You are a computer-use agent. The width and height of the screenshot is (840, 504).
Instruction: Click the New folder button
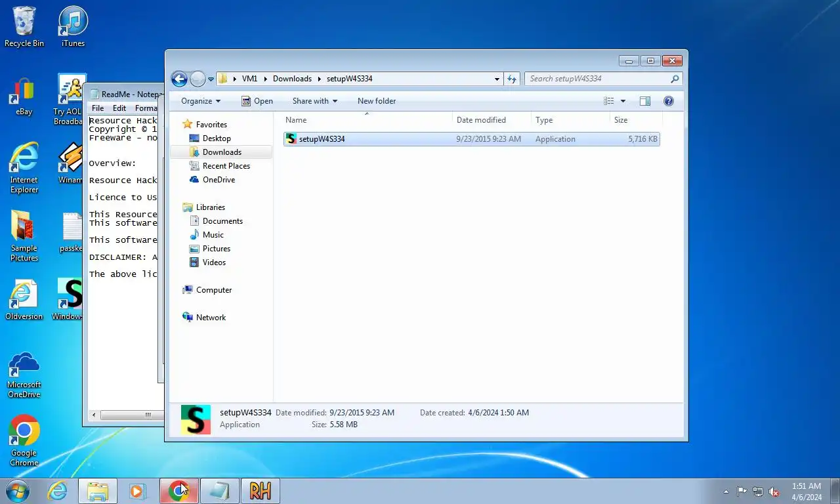377,101
